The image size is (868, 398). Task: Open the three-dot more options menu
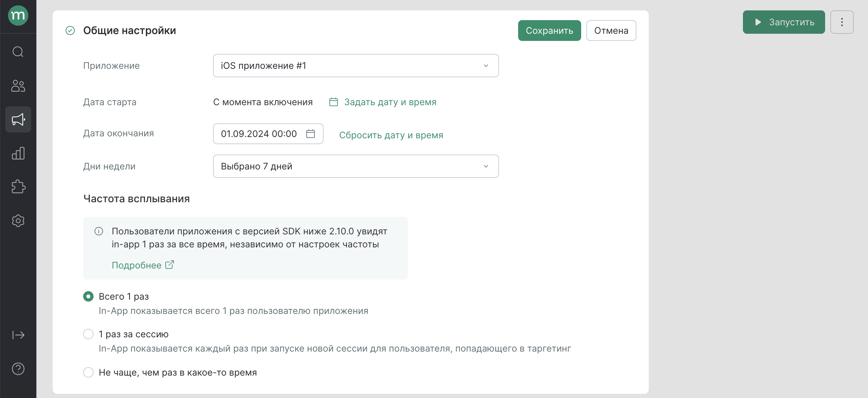(x=842, y=22)
